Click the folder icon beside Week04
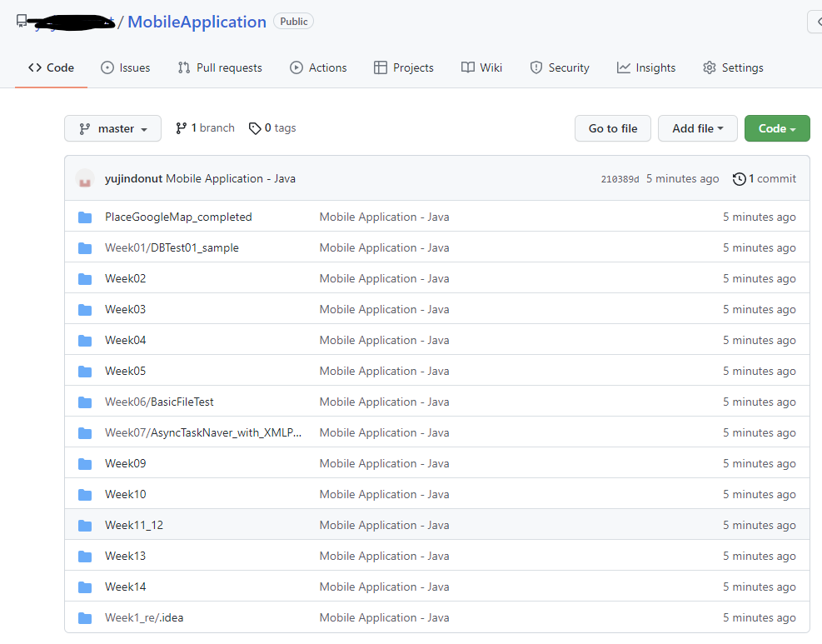Screen dimensions: 822x644 click(x=85, y=341)
